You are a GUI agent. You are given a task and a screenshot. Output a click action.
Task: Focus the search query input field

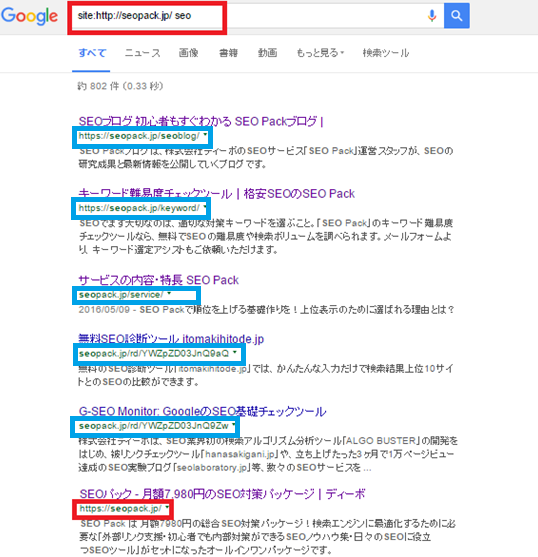[x=257, y=16]
